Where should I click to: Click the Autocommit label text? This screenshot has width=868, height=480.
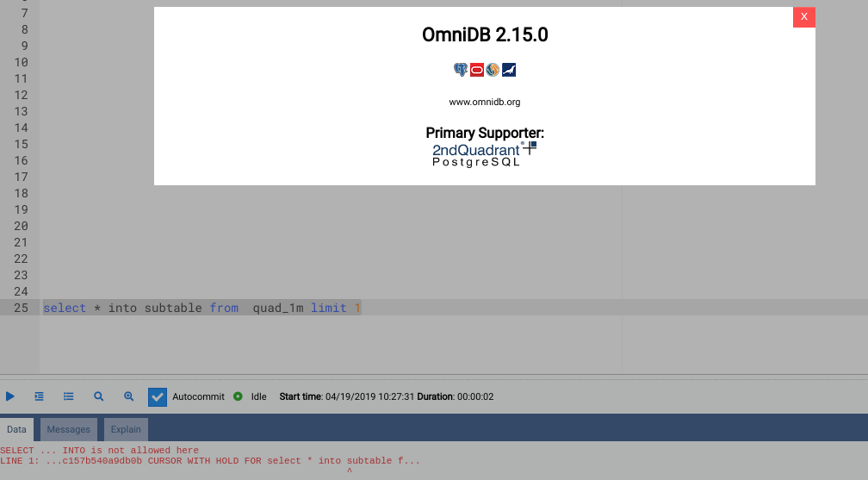(198, 396)
